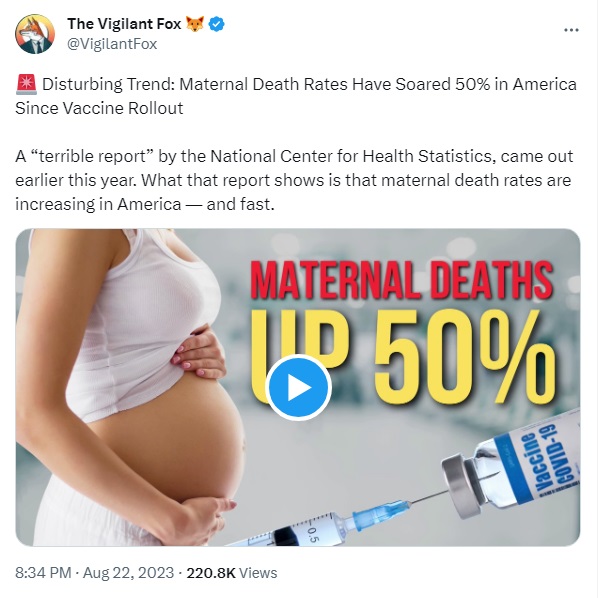Click the red siren emoji in the tweet
599x598 pixels.
(26, 84)
